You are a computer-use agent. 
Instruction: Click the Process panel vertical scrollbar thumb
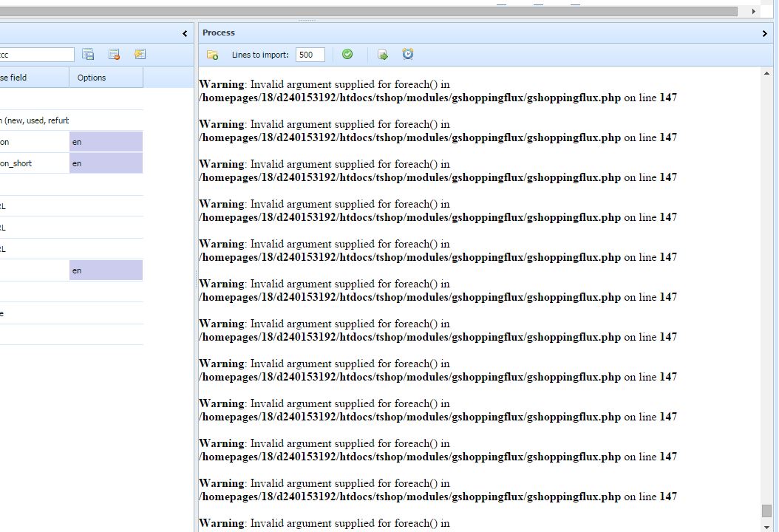(x=766, y=510)
